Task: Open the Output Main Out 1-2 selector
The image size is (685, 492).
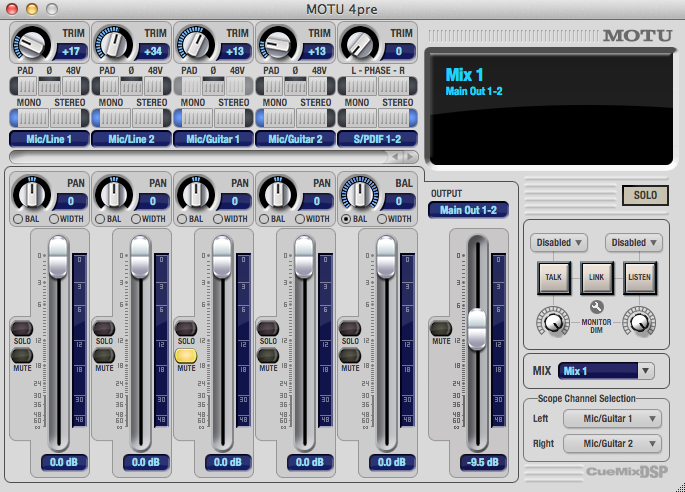Action: (468, 210)
